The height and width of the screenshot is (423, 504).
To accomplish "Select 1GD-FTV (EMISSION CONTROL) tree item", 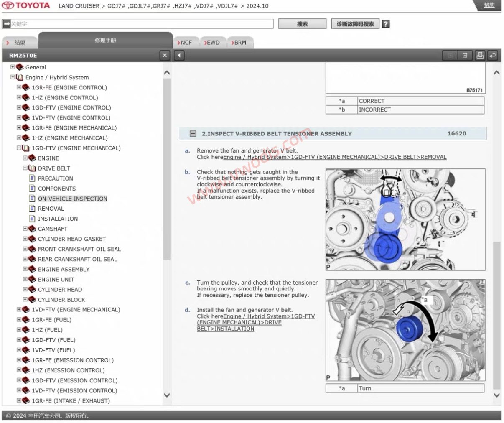I will click(75, 380).
